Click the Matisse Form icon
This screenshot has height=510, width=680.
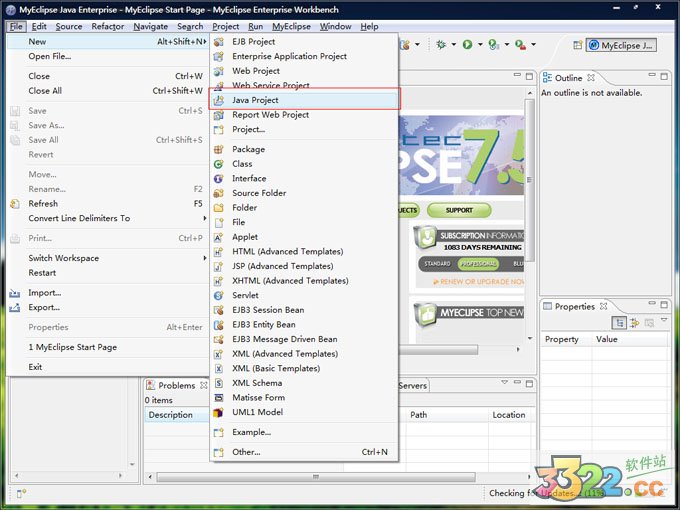point(219,398)
